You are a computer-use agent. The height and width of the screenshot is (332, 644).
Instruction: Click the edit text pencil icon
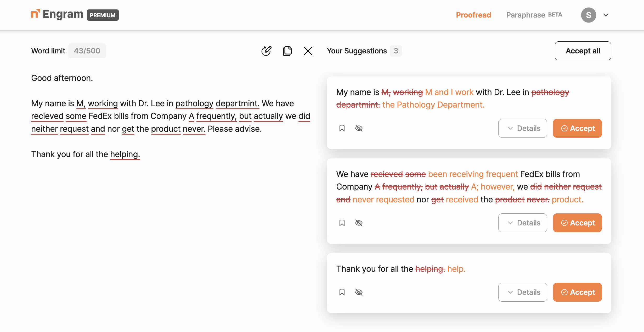coord(266,51)
